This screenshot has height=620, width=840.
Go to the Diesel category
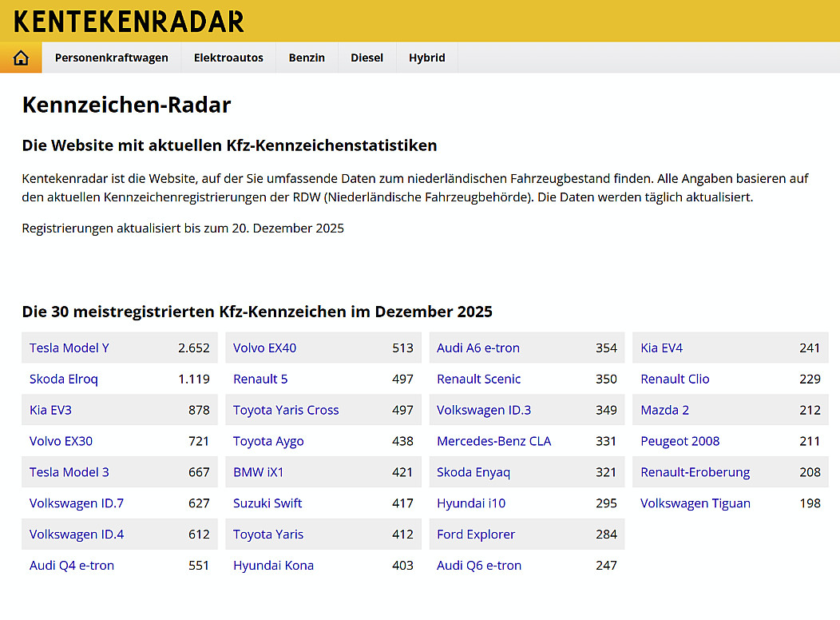coord(367,58)
